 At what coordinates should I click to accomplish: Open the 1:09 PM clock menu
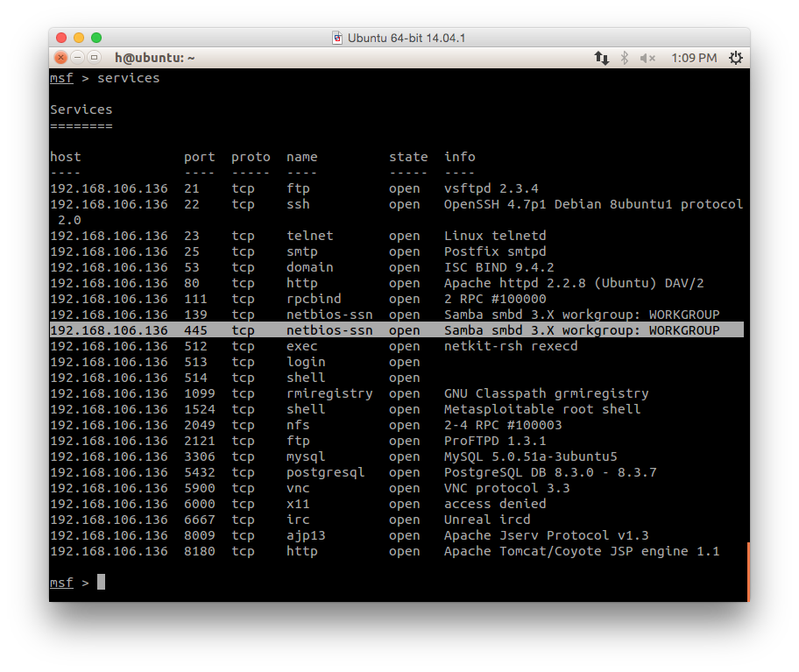coord(694,58)
